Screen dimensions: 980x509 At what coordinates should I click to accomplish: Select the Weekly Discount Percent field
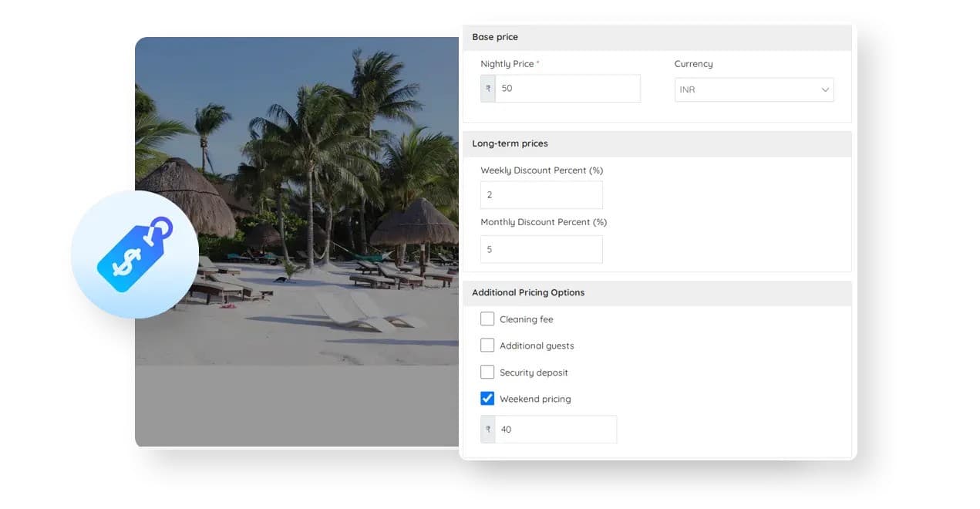541,194
